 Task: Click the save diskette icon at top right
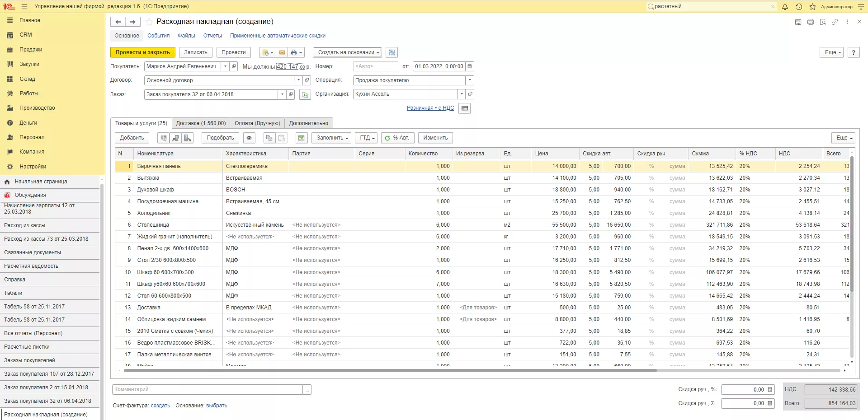pyautogui.click(x=798, y=22)
